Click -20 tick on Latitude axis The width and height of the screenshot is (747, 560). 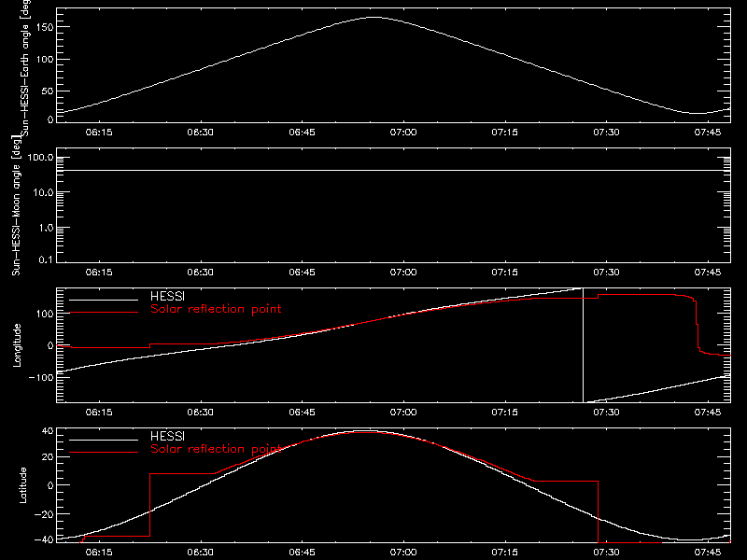click(44, 514)
